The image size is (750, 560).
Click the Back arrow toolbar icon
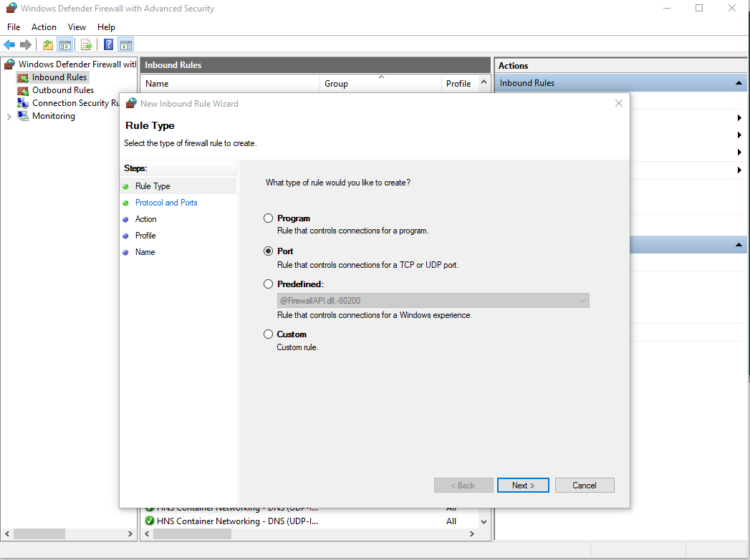(x=9, y=45)
